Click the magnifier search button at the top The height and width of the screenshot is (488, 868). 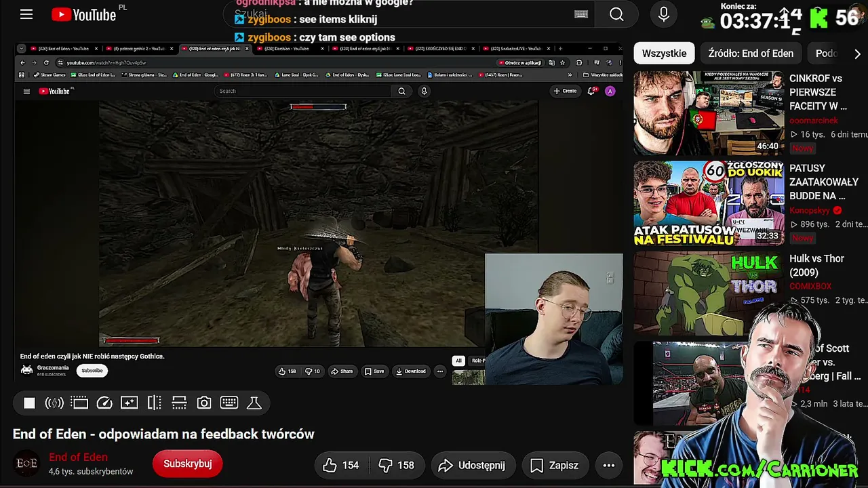pos(616,14)
